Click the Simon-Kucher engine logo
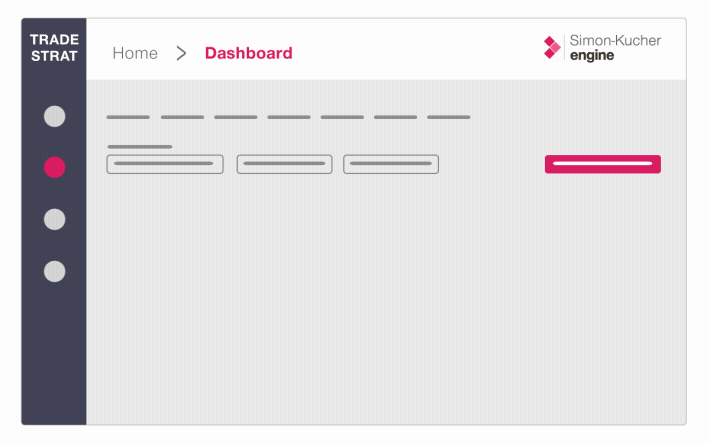The height and width of the screenshot is (444, 710). 602,48
